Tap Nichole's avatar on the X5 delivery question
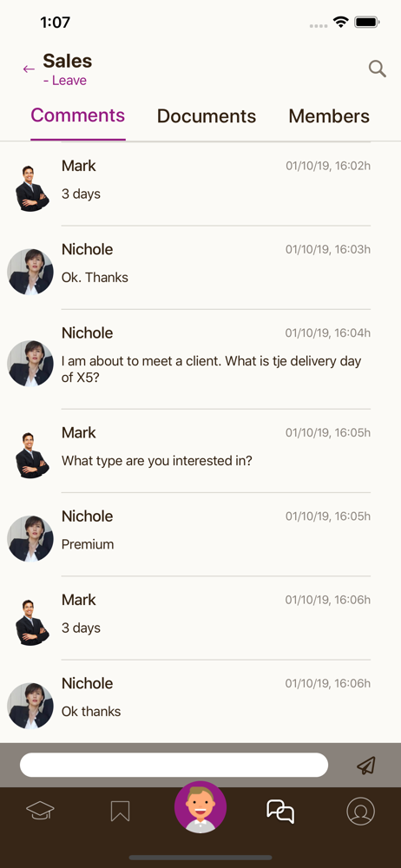This screenshot has height=868, width=401. [30, 364]
